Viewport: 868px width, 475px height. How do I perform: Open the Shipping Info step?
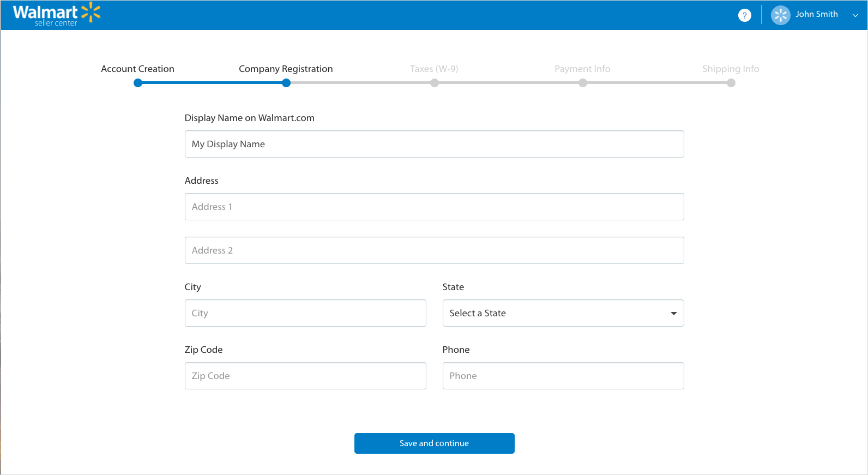pos(731,69)
